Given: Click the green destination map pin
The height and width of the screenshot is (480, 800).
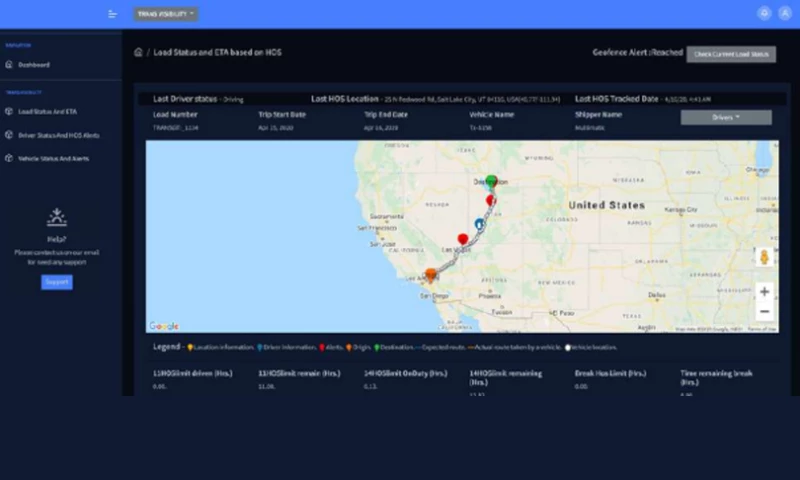Looking at the screenshot, I should coord(491,181).
